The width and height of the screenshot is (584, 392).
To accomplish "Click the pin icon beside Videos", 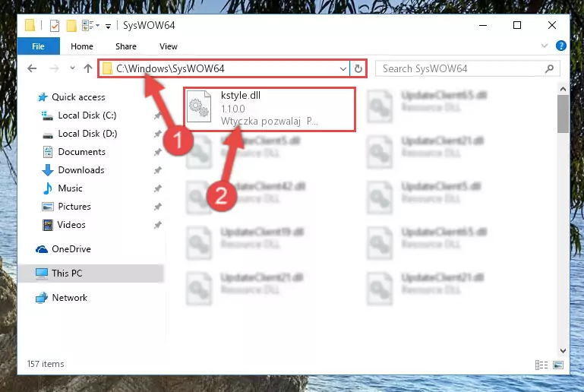I will (x=157, y=225).
